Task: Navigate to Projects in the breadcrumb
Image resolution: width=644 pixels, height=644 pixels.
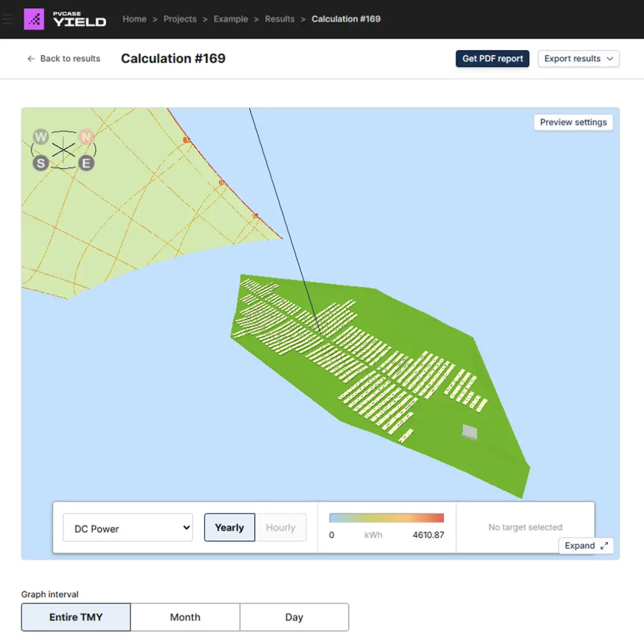Action: [180, 19]
